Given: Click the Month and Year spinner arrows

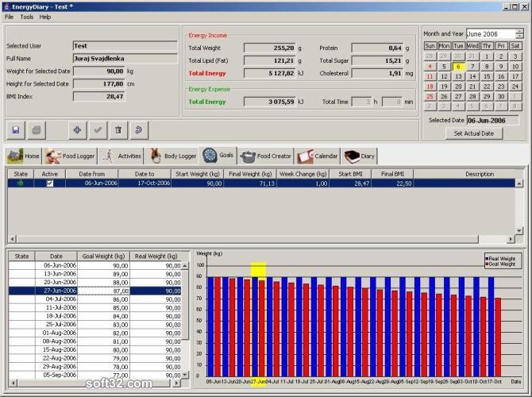Looking at the screenshot, I should click(519, 34).
